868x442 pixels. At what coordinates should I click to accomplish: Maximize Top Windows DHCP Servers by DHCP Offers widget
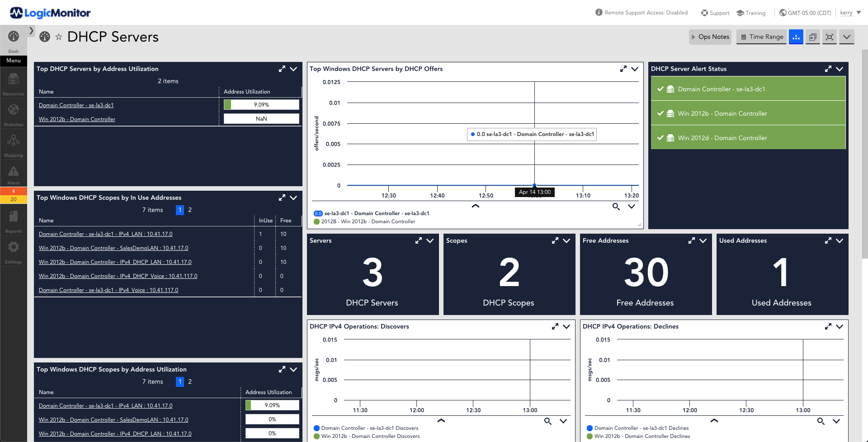pyautogui.click(x=623, y=69)
